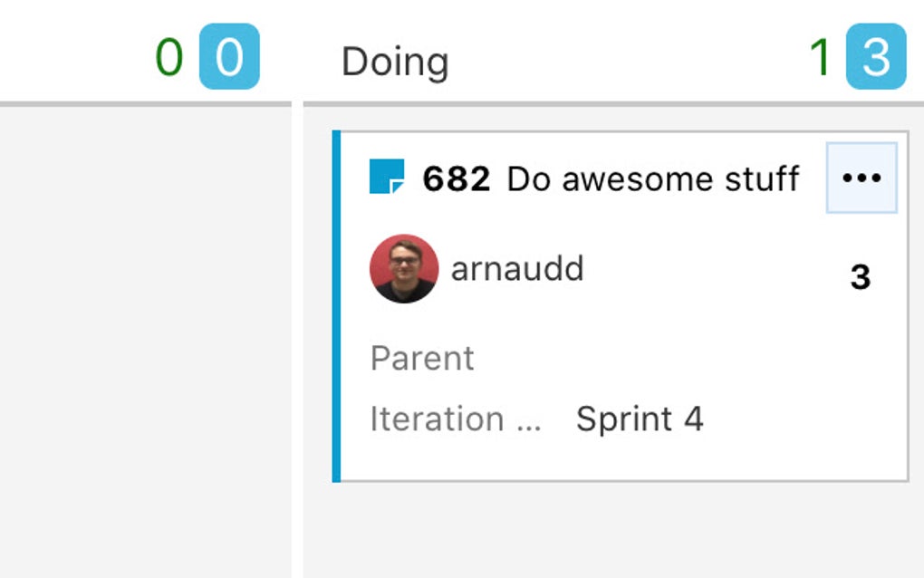
Task: Click the green 0 count in left column
Action: (x=168, y=57)
